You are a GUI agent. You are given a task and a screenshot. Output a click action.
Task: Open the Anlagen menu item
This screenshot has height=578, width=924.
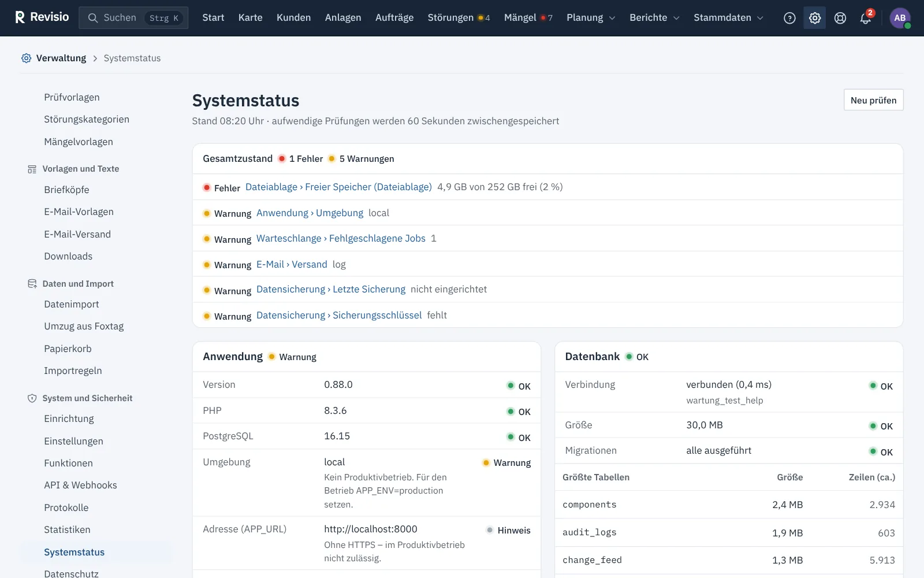click(343, 18)
